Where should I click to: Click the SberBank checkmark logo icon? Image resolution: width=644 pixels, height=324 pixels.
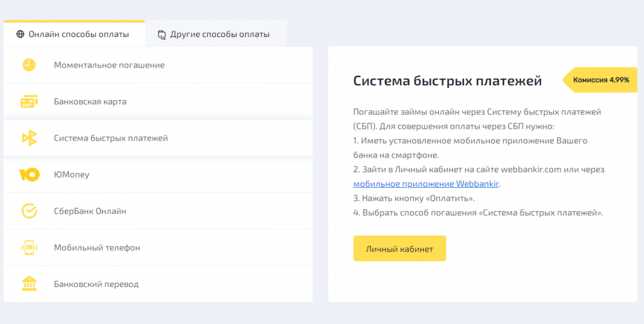29,211
